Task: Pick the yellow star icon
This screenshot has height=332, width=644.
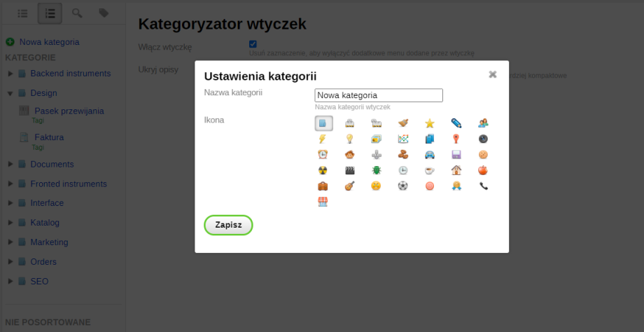Action: pos(430,123)
